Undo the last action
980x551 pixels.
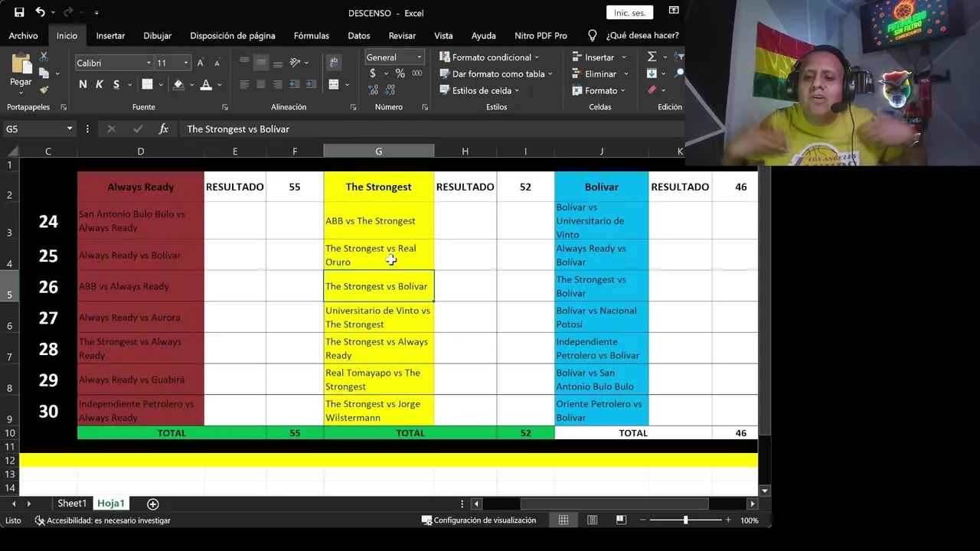(x=40, y=12)
